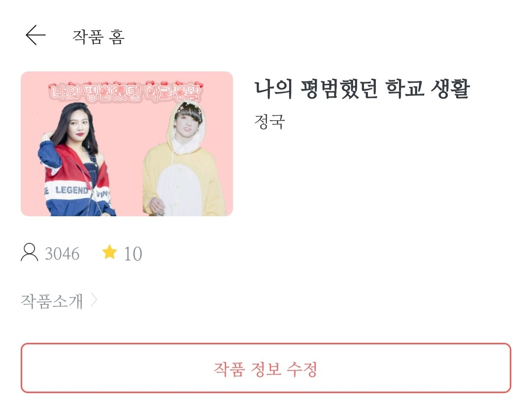Click the author name 정국

[x=269, y=122]
